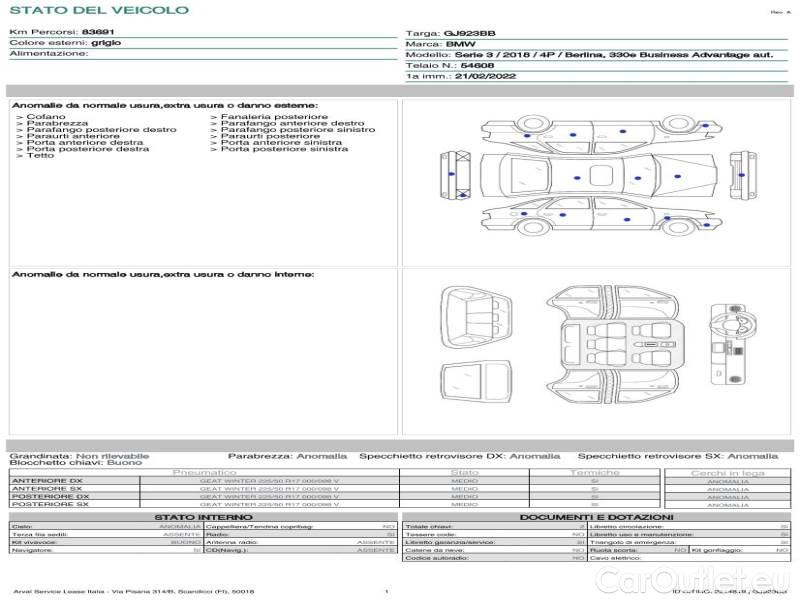Screen dimensions: 800x600
Task: Click the 'Pneumatico' column header
Action: (205, 472)
